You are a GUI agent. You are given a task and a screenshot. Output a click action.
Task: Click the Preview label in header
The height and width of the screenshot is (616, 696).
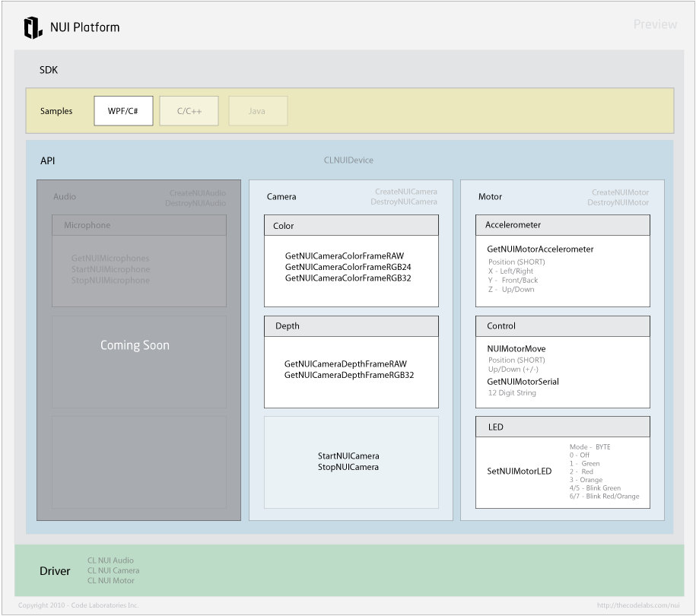coord(654,24)
